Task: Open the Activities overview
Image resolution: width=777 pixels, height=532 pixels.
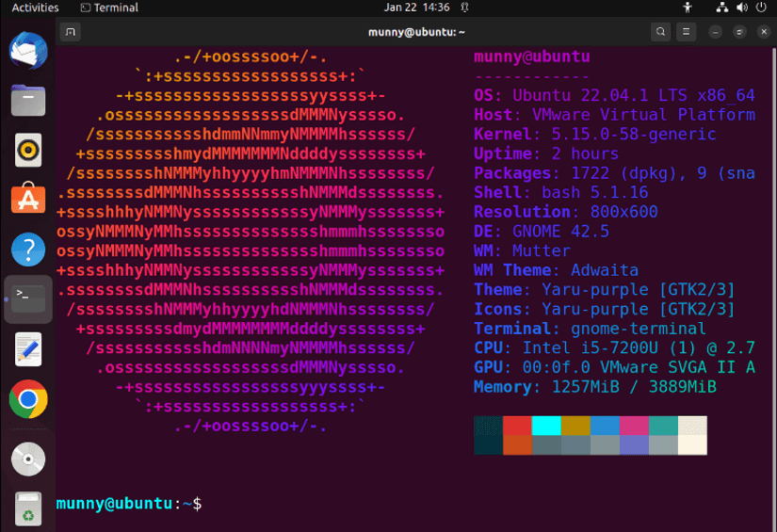Action: point(35,8)
